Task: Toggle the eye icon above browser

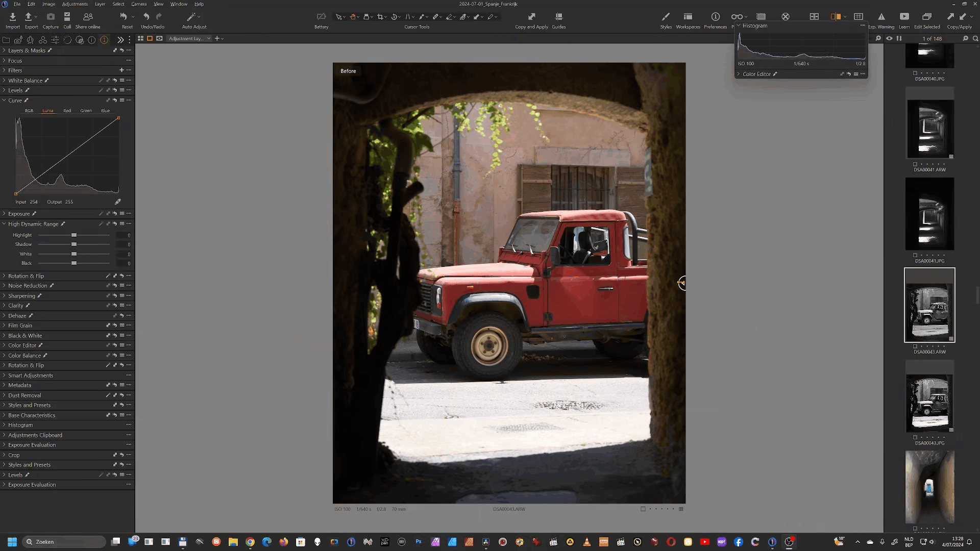Action: coord(889,38)
